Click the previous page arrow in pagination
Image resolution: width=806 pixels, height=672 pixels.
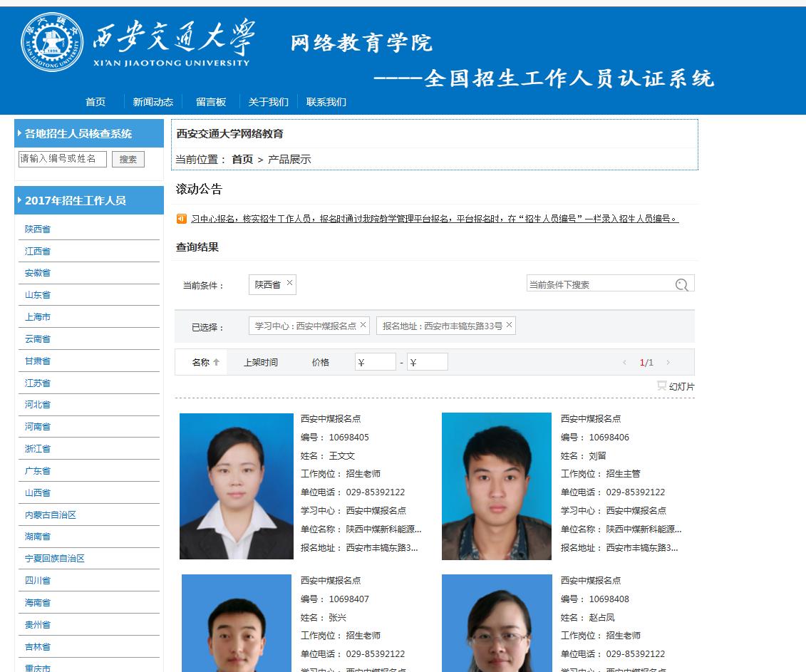pos(626,361)
